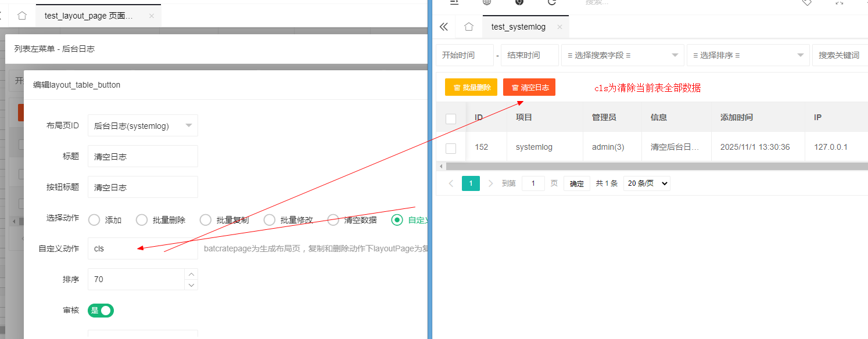Viewport: 868px width, 339px height.
Task: Check the select-all checkbox in table header
Action: pyautogui.click(x=451, y=118)
